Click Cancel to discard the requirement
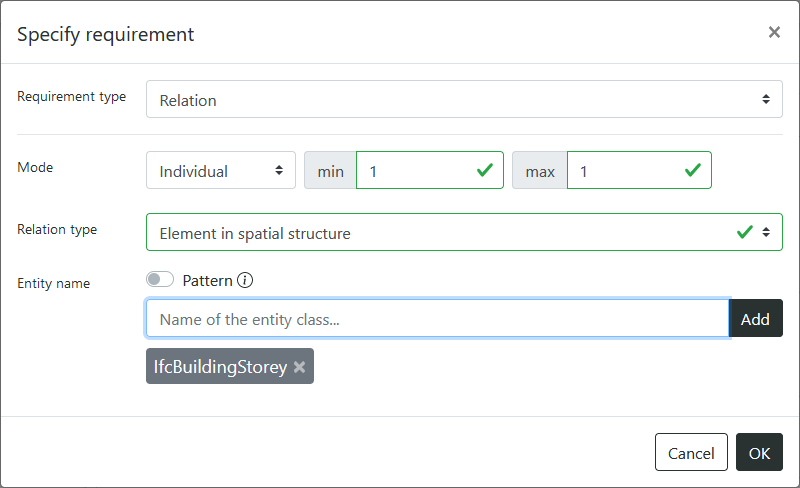 click(x=691, y=453)
